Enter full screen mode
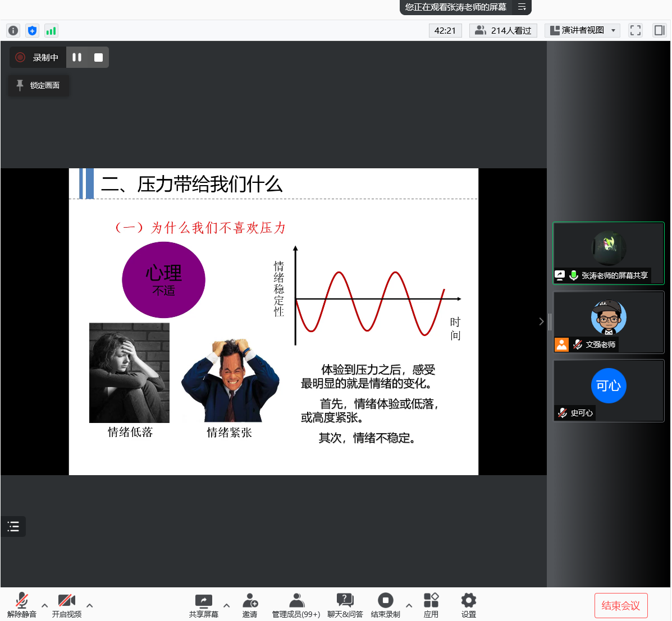 point(636,30)
